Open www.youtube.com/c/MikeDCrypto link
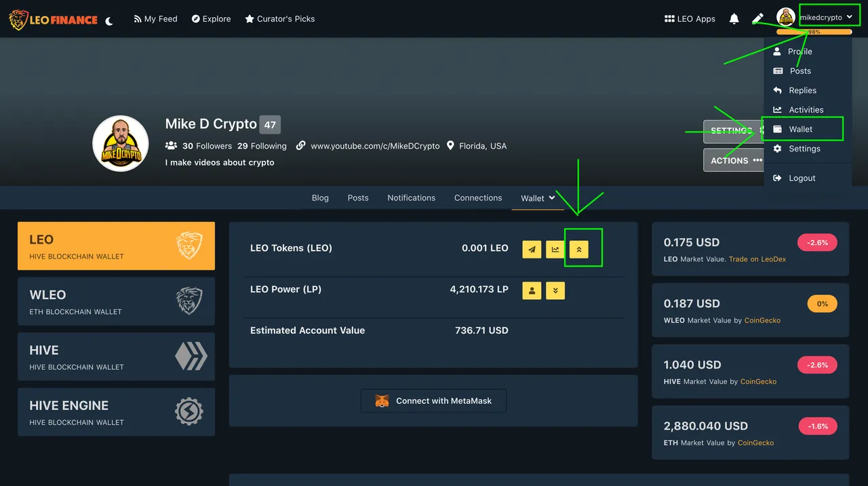 point(375,146)
